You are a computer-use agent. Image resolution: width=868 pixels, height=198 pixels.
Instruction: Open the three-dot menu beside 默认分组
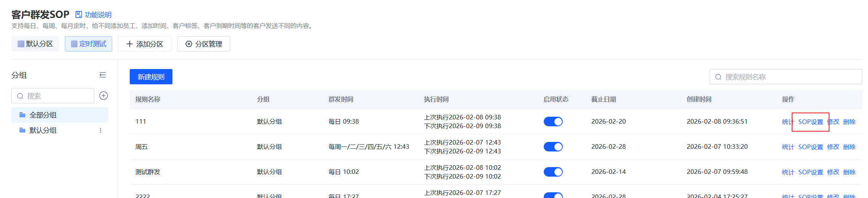(x=101, y=130)
